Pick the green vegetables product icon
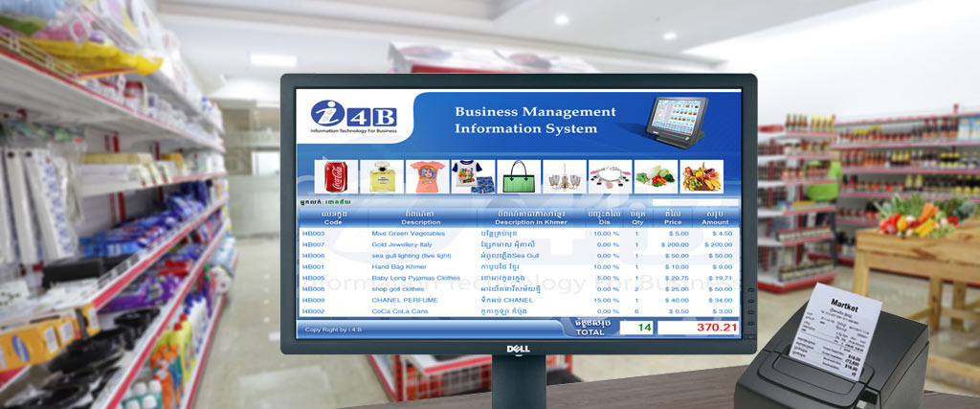 tap(656, 177)
